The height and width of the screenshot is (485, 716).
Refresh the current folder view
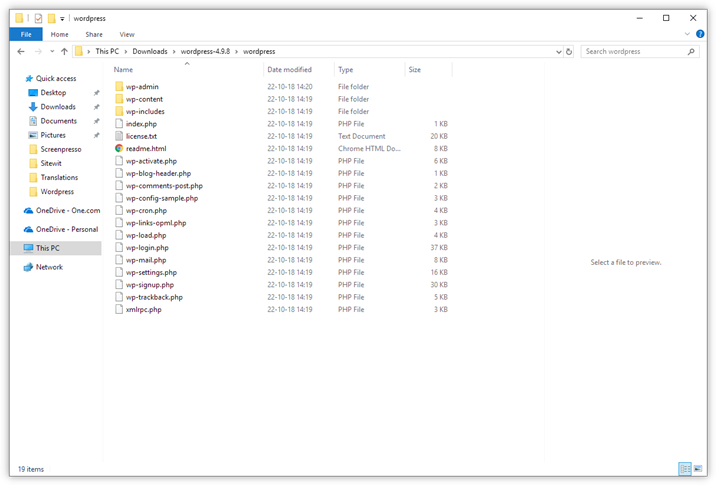coord(569,52)
